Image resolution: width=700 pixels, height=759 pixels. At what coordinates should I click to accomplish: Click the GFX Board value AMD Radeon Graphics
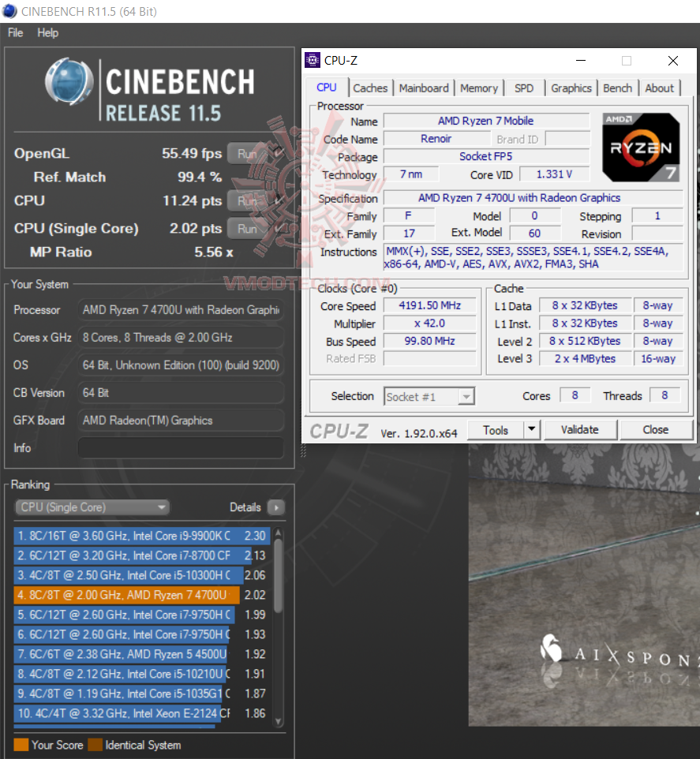[181, 421]
